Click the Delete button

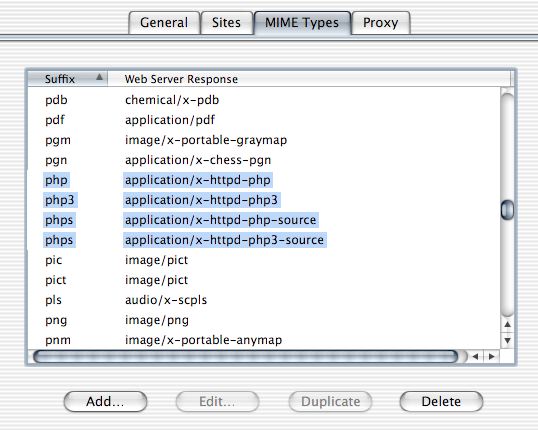pyautogui.click(x=441, y=402)
